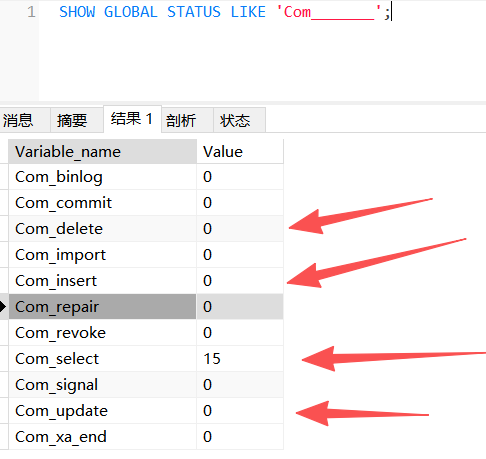486x459 pixels.
Task: Open the 摘要 tab
Action: [x=77, y=120]
